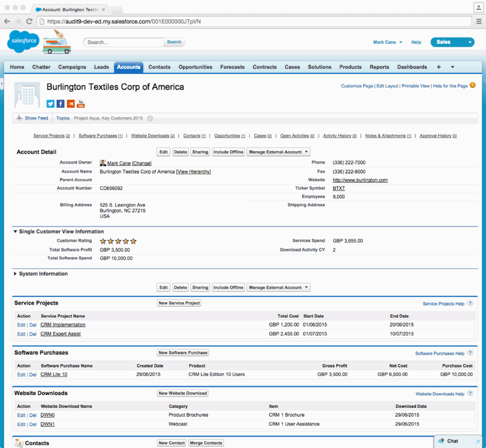Screen dimensions: 486x448
Task: Open Manage External Account dropdown in Account Detail header
Action: [278, 152]
